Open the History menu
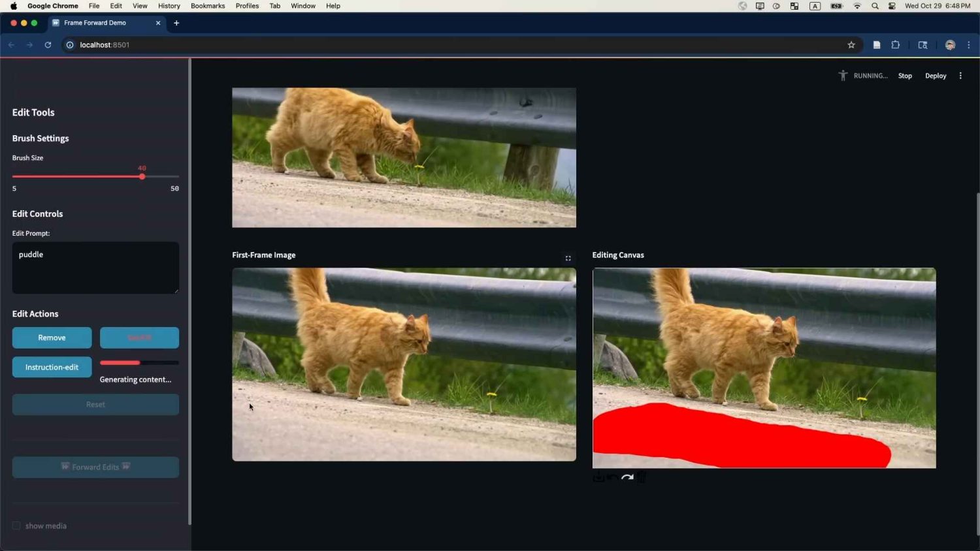This screenshot has height=551, width=980. tap(169, 6)
